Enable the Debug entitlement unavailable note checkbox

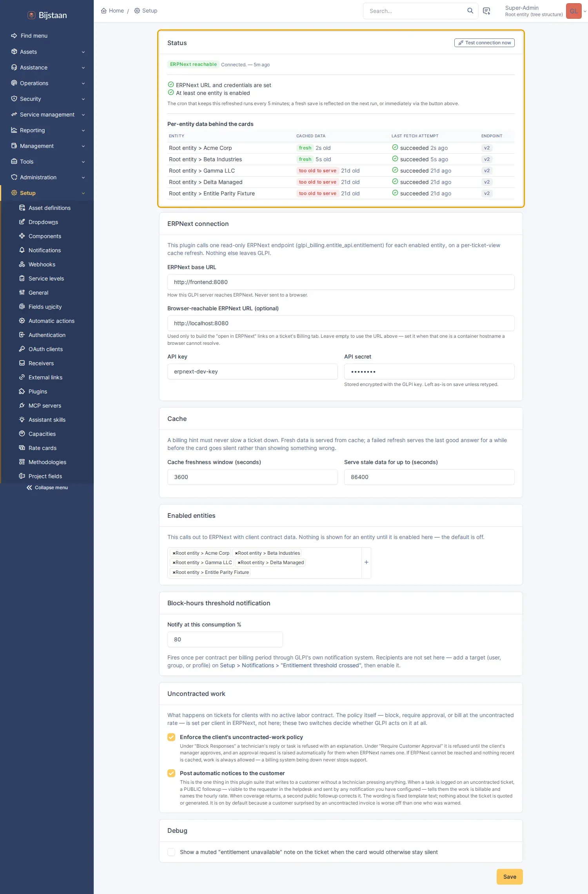click(171, 852)
